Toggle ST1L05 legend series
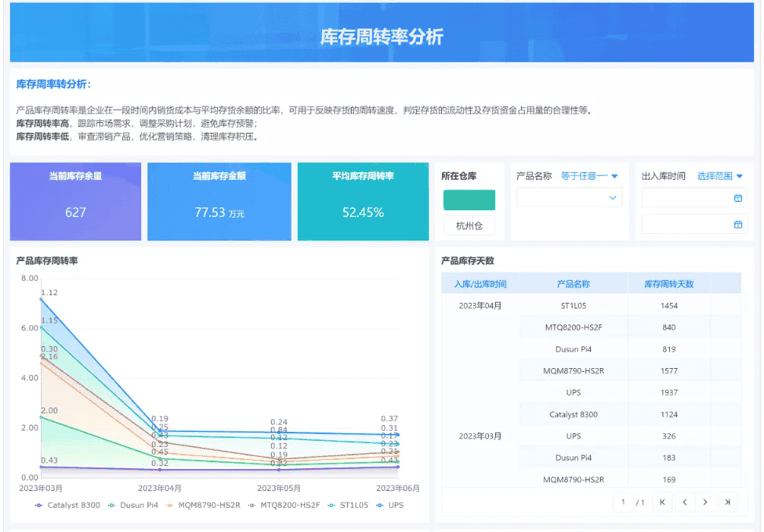This screenshot has width=764, height=532. click(348, 505)
